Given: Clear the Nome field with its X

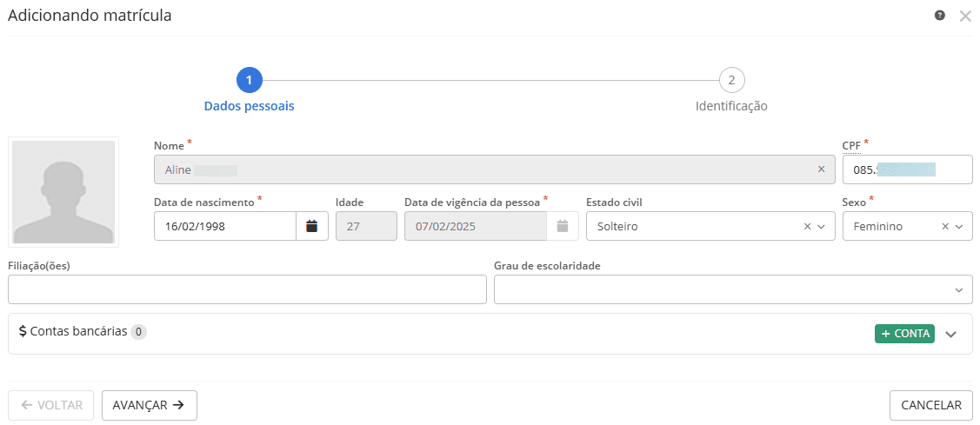Looking at the screenshot, I should pos(821,169).
